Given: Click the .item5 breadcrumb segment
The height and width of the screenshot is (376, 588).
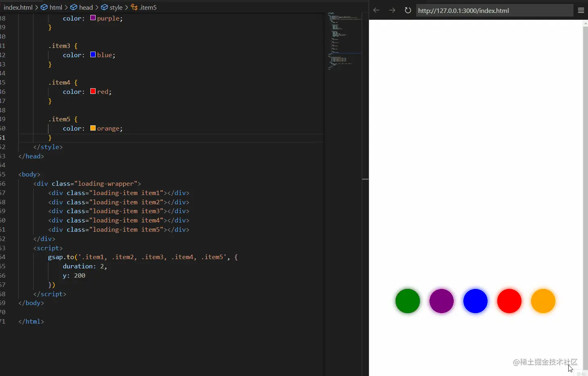Looking at the screenshot, I should [144, 7].
